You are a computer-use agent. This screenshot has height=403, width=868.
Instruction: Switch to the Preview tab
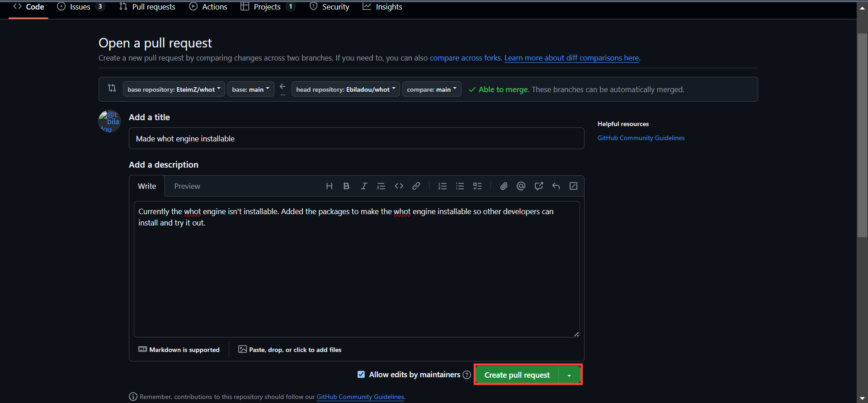pos(187,186)
